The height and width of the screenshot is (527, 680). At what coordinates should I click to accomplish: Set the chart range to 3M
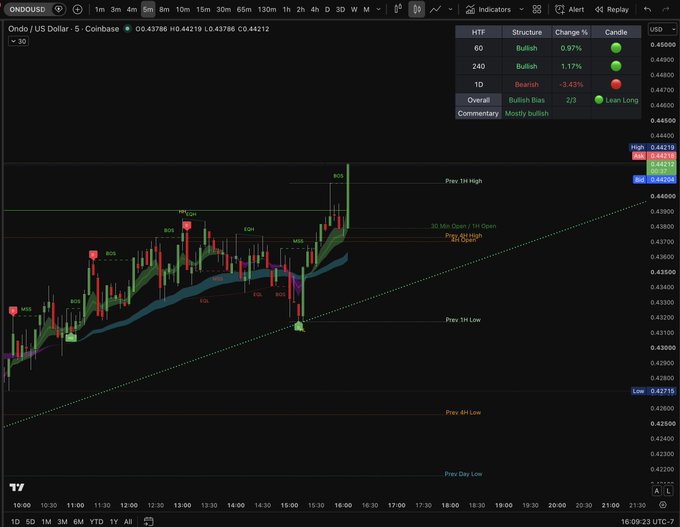[x=62, y=521]
